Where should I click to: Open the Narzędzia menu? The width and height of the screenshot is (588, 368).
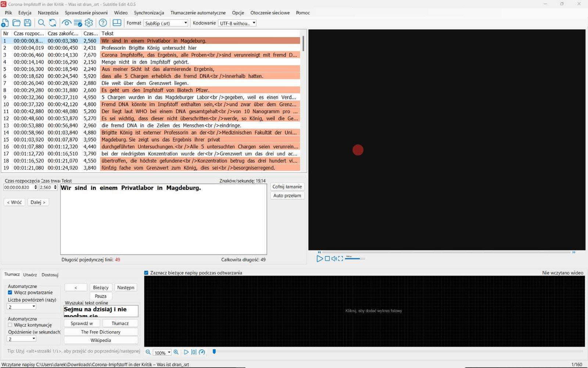point(48,13)
